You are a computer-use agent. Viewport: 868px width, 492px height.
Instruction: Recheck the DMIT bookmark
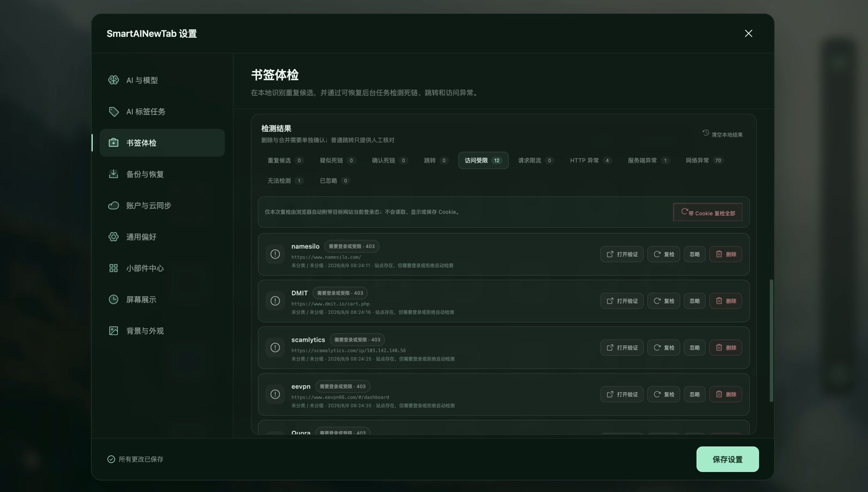click(x=663, y=301)
